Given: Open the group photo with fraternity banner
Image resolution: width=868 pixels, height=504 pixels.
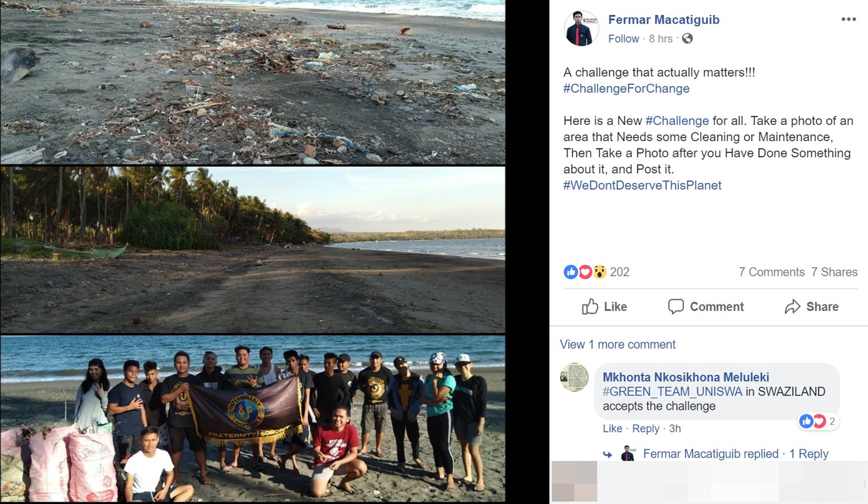Looking at the screenshot, I should click(x=252, y=418).
